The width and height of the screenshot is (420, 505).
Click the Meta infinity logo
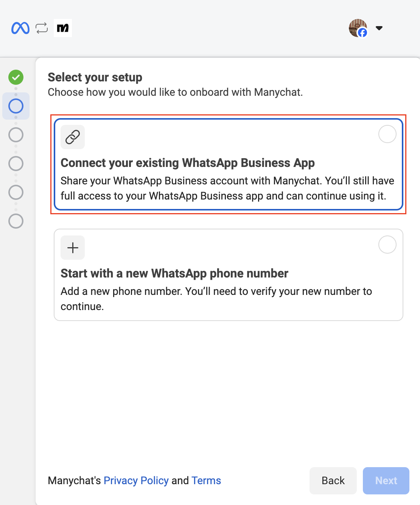[20, 28]
